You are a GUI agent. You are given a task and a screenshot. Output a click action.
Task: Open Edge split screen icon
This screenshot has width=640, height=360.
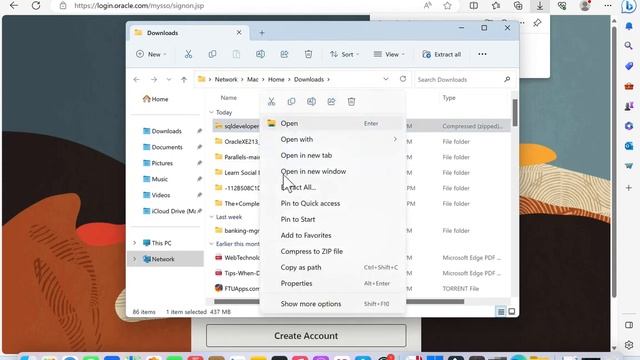pos(474,6)
